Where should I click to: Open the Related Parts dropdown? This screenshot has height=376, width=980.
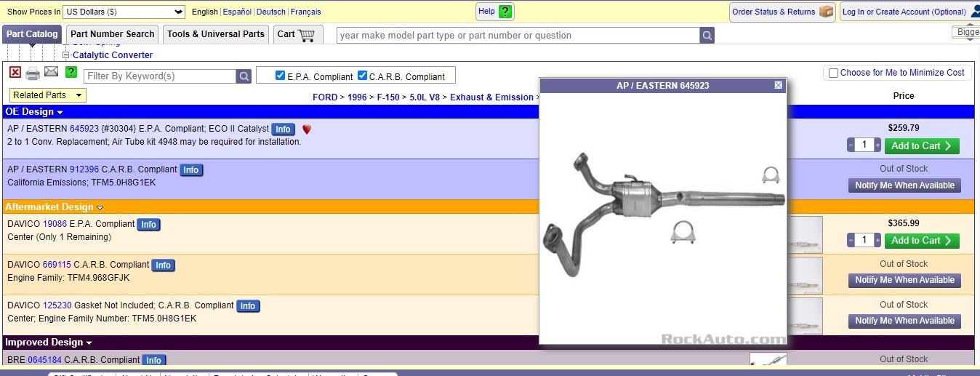(48, 95)
